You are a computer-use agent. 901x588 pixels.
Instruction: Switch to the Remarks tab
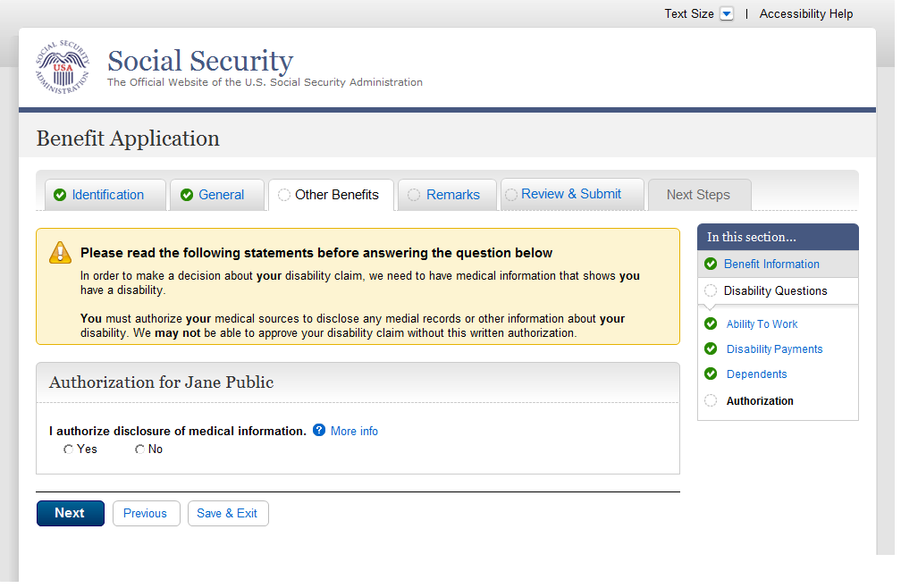click(x=452, y=195)
